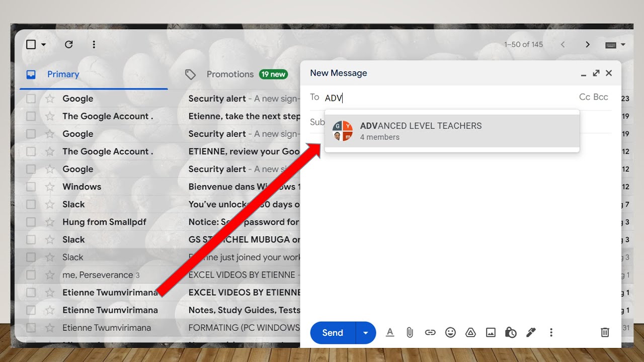Choose ADVANCED LEVEL TEACHERS suggestion
Viewport: 644px width, 362px height.
coord(452,131)
